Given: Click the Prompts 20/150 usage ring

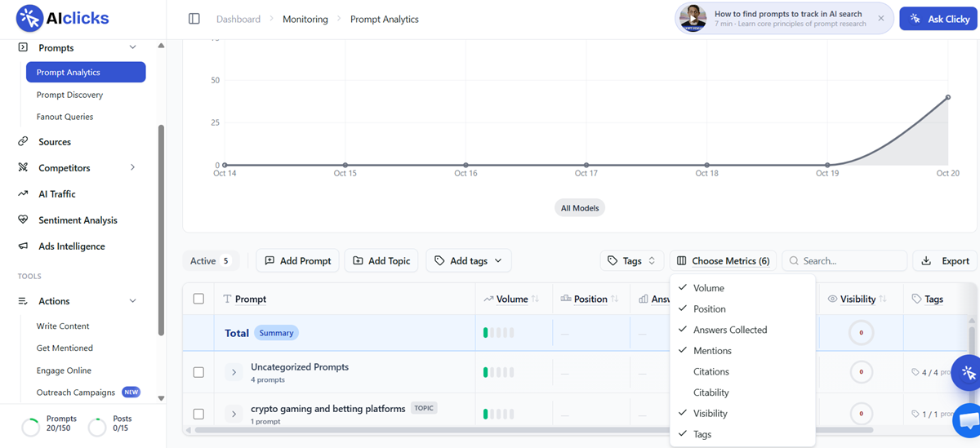Looking at the screenshot, I should (x=30, y=427).
